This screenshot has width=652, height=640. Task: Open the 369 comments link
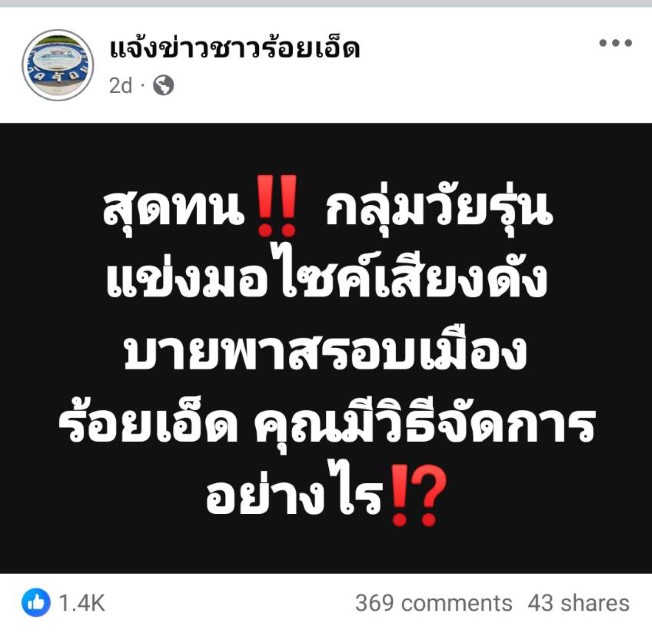(x=434, y=603)
